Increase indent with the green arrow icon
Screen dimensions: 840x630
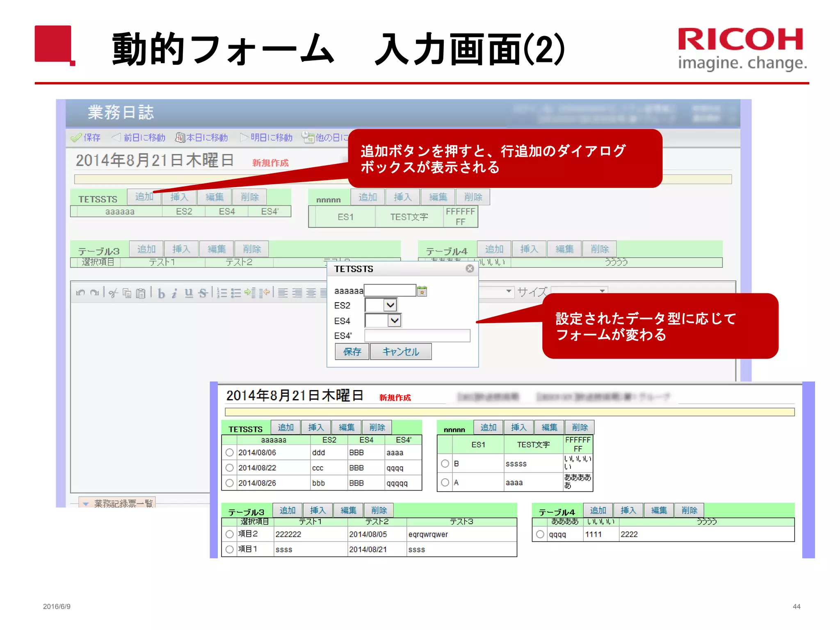[x=250, y=293]
